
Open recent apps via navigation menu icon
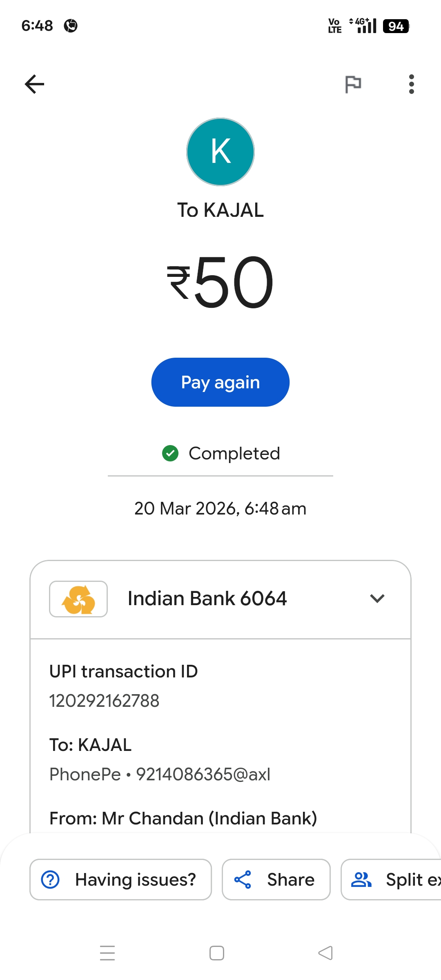click(x=107, y=953)
